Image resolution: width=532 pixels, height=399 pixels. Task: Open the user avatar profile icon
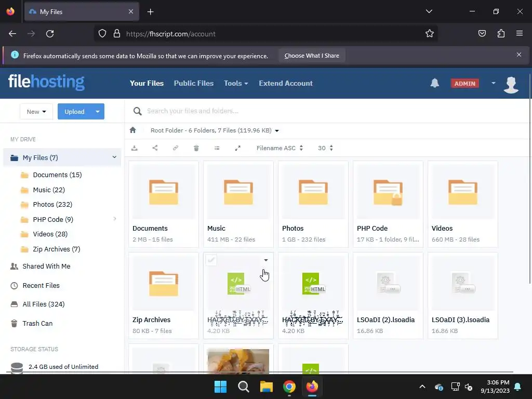click(x=511, y=85)
